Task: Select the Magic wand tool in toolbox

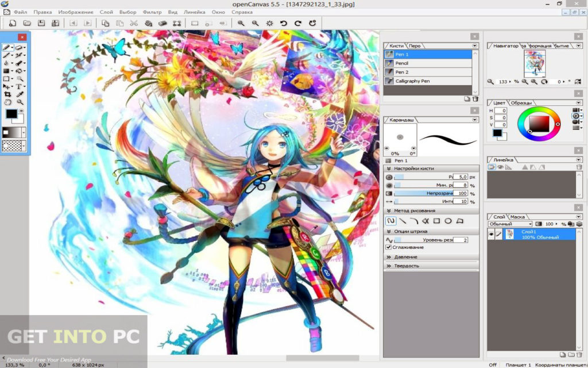Action: coord(20,79)
